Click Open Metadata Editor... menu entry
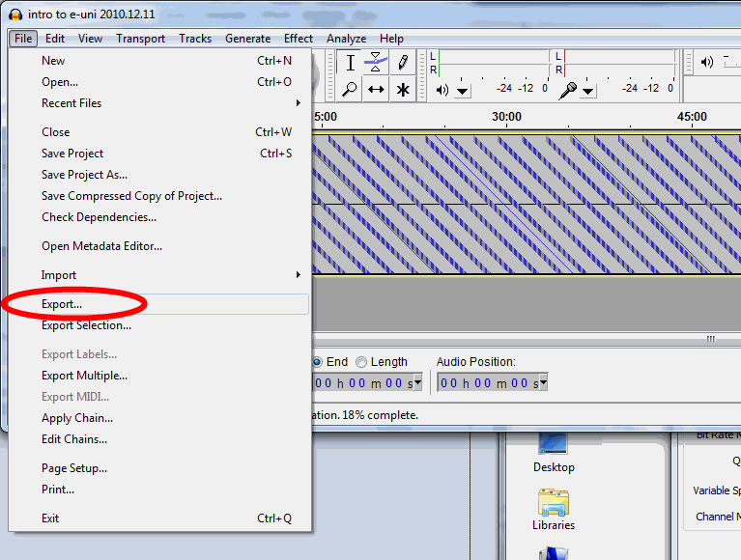Viewport: 741px width, 560px height. point(101,246)
